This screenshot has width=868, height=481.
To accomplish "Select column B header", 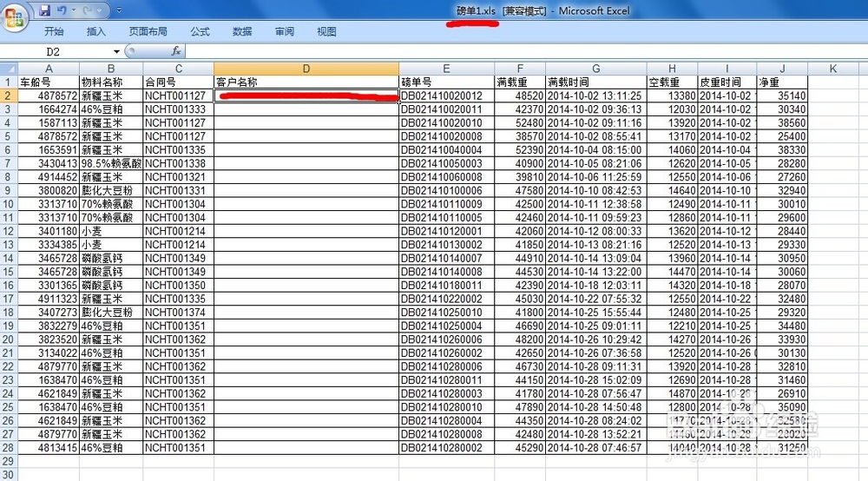I will pos(111,69).
